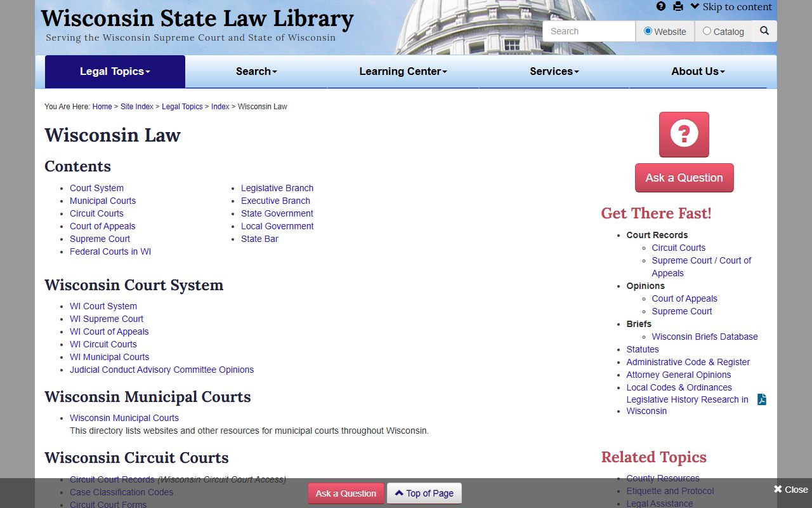Click the help question mark icon in header
Screen dimensions: 812x508
click(x=661, y=6)
